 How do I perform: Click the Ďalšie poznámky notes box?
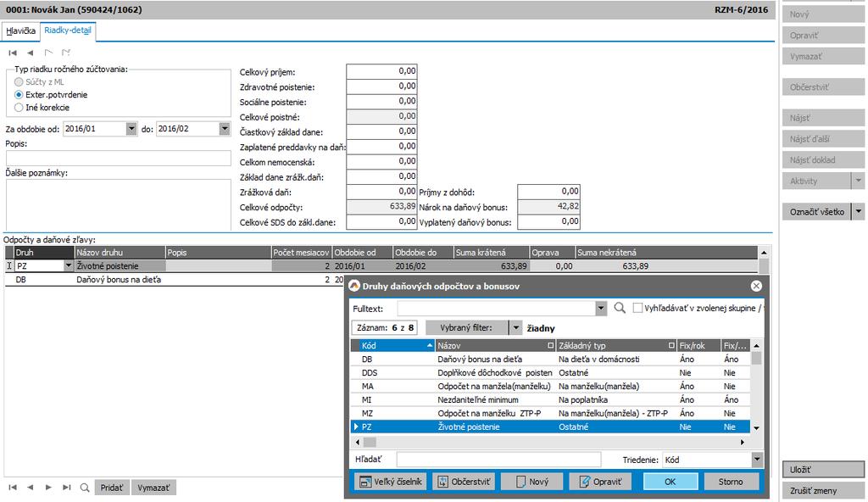119,204
